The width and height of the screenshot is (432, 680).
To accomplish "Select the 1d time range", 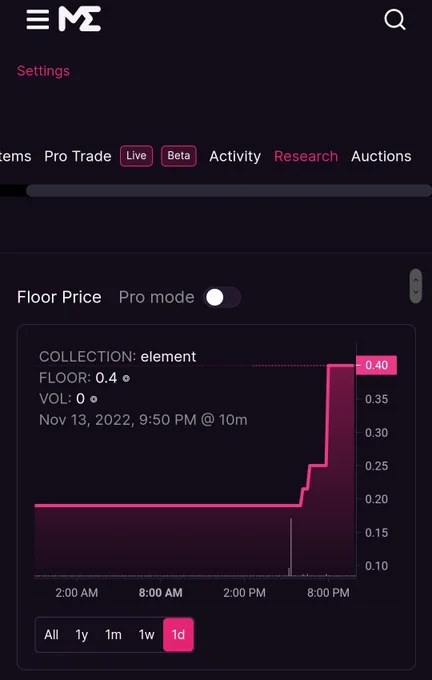I will click(178, 635).
